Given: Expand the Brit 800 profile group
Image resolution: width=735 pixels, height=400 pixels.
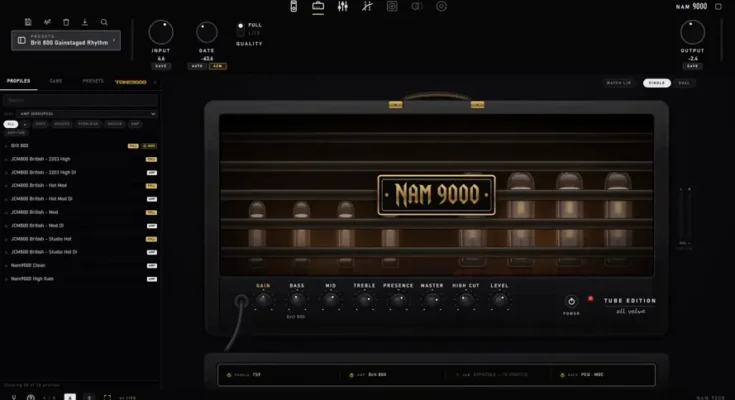Looking at the screenshot, I should (6, 146).
